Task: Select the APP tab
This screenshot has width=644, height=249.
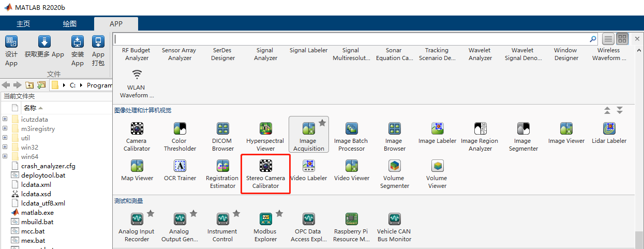Action: [x=116, y=24]
